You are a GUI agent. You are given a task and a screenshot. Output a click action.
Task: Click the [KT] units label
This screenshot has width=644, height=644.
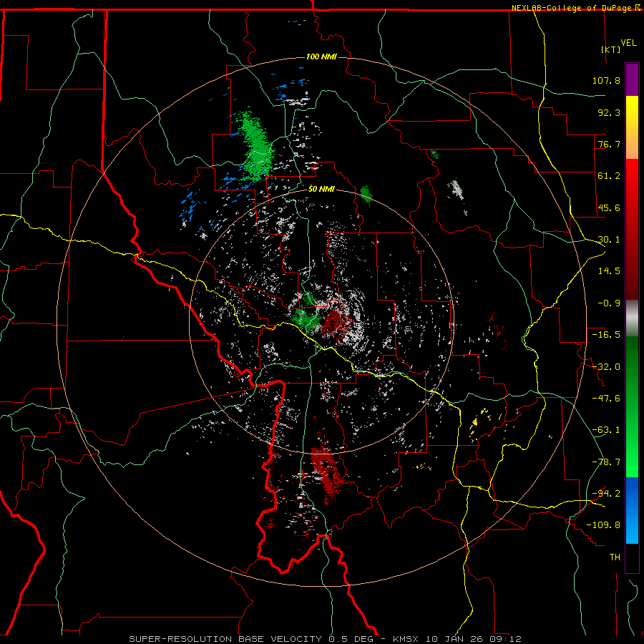click(611, 49)
